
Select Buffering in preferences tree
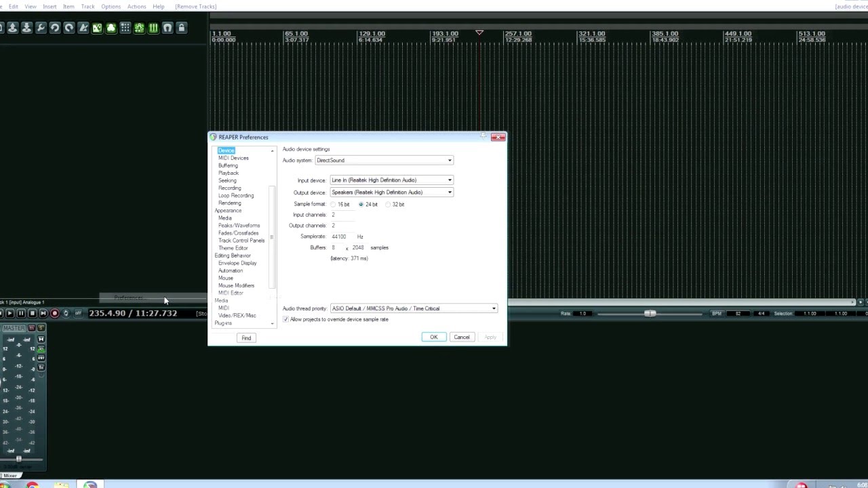(x=228, y=165)
